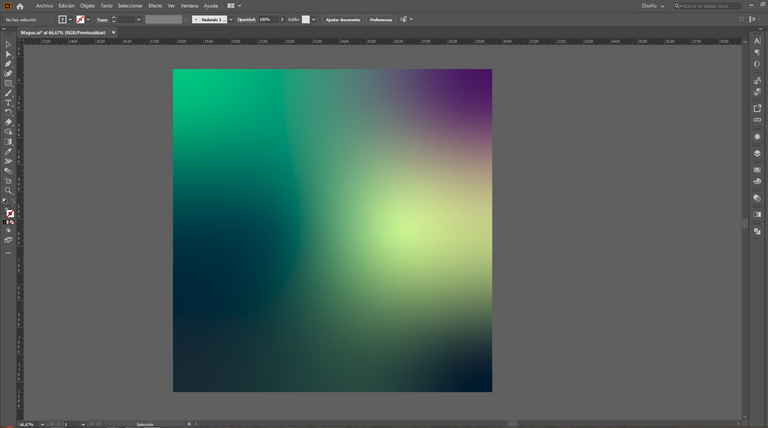Switch to None color mode button

click(12, 222)
